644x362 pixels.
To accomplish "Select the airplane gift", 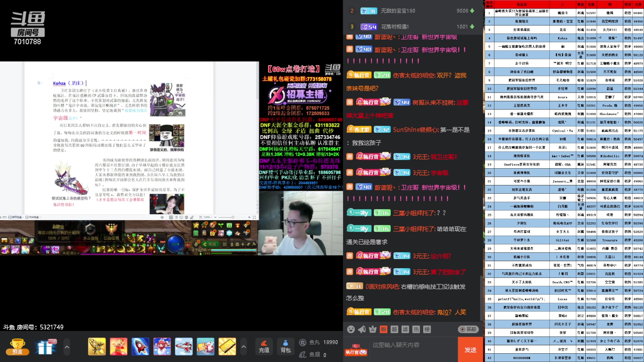I will pos(184,347).
